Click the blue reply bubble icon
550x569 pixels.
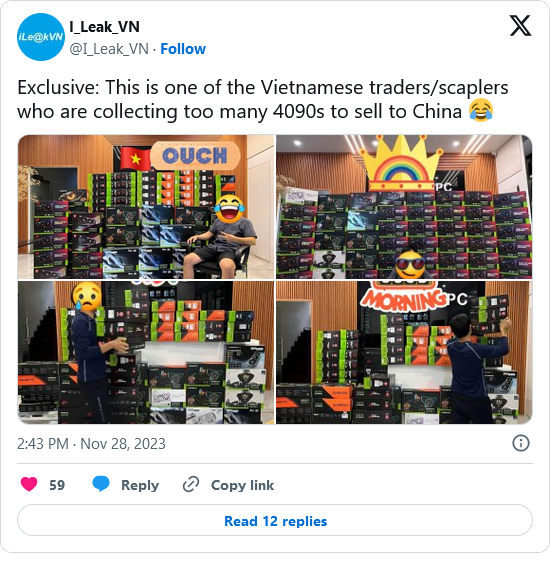point(101,484)
